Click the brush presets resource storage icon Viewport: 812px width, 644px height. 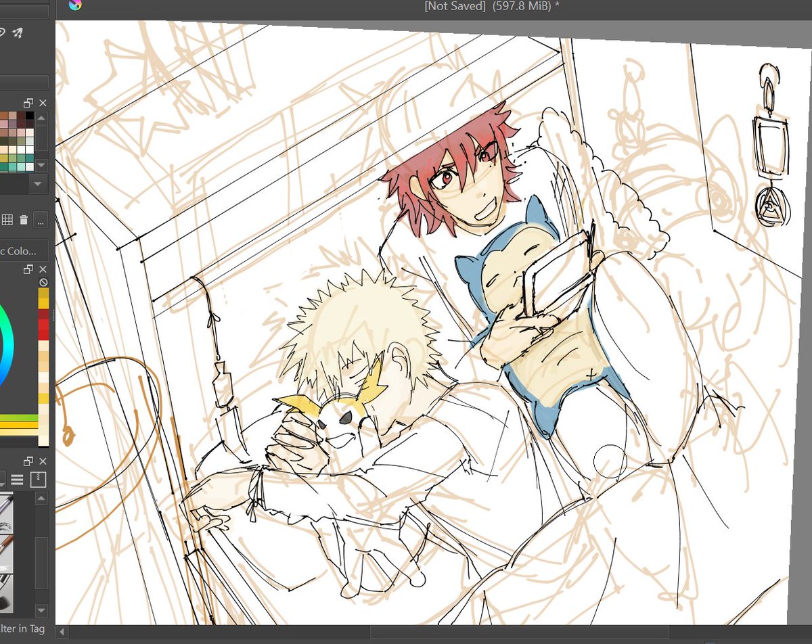(x=39, y=480)
